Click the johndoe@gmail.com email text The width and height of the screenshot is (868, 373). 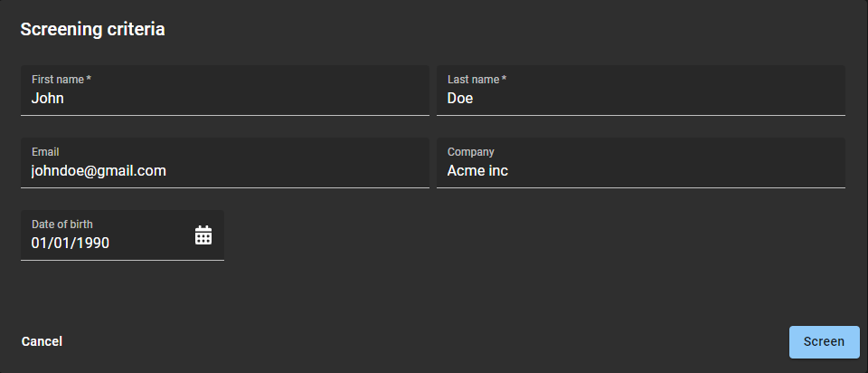pos(99,170)
